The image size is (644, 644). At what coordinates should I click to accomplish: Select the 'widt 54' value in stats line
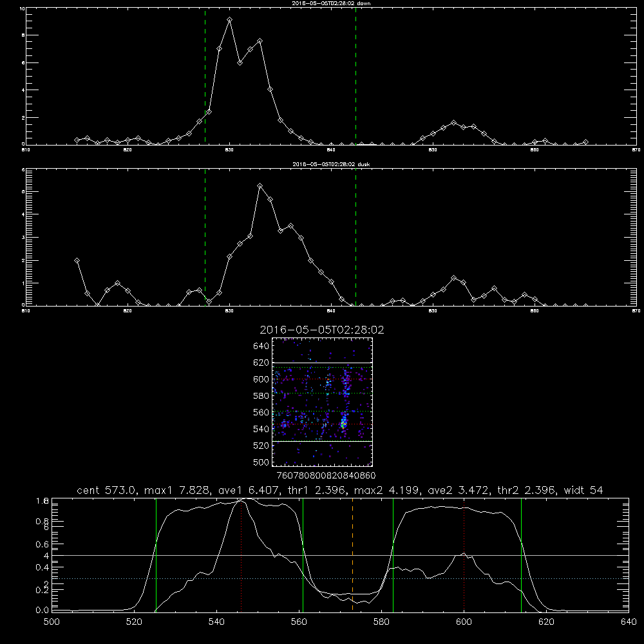point(583,490)
